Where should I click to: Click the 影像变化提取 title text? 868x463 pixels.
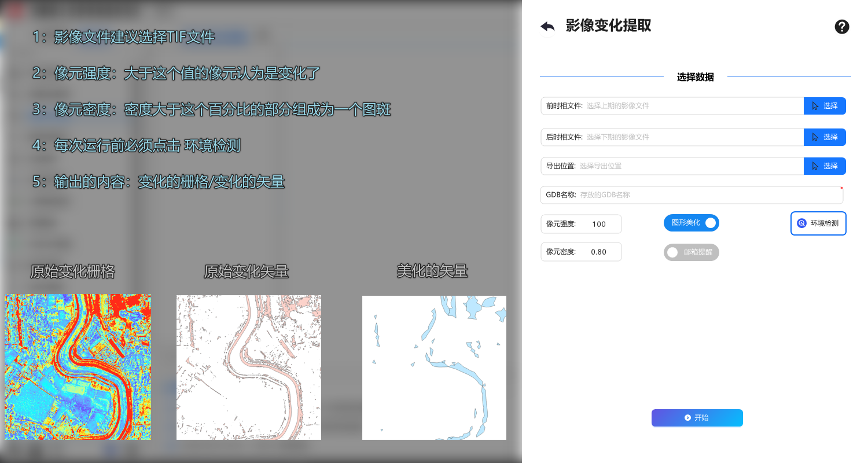click(608, 26)
